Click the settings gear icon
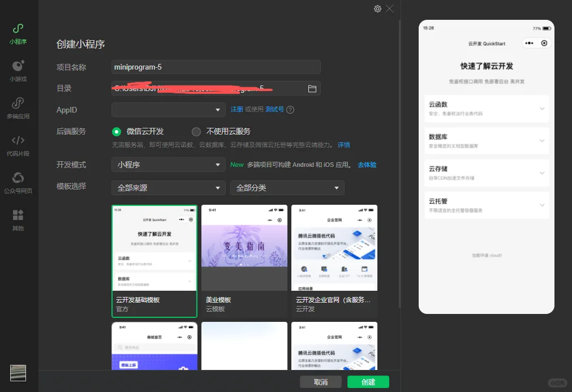 [377, 8]
